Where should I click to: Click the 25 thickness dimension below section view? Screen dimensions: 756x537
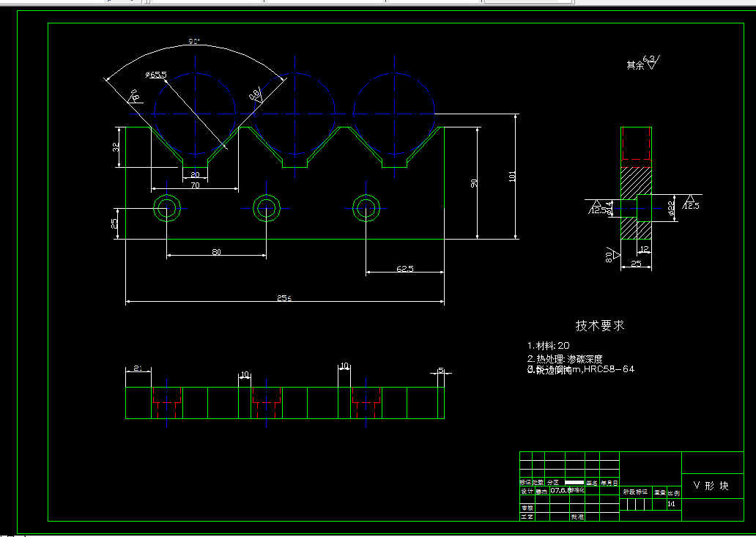pyautogui.click(x=636, y=264)
